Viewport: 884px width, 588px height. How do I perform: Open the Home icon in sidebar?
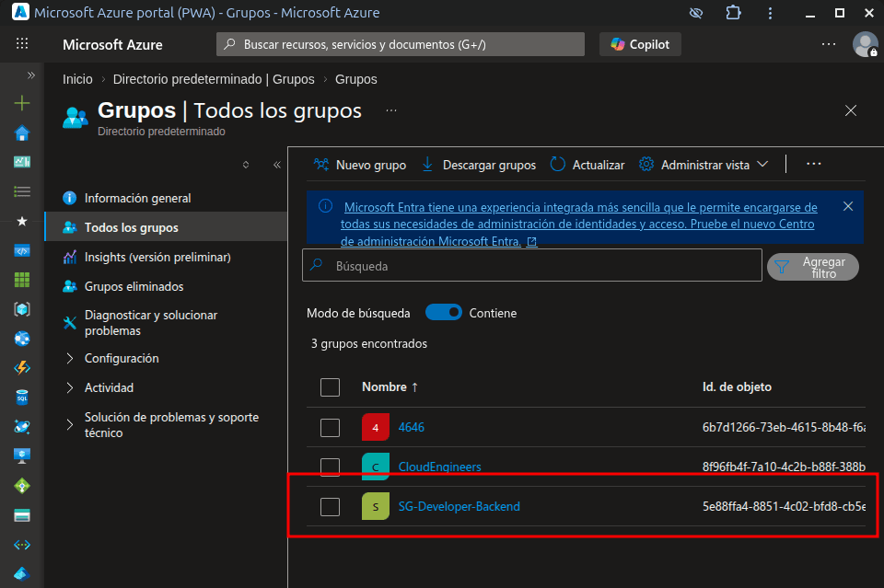tap(22, 133)
